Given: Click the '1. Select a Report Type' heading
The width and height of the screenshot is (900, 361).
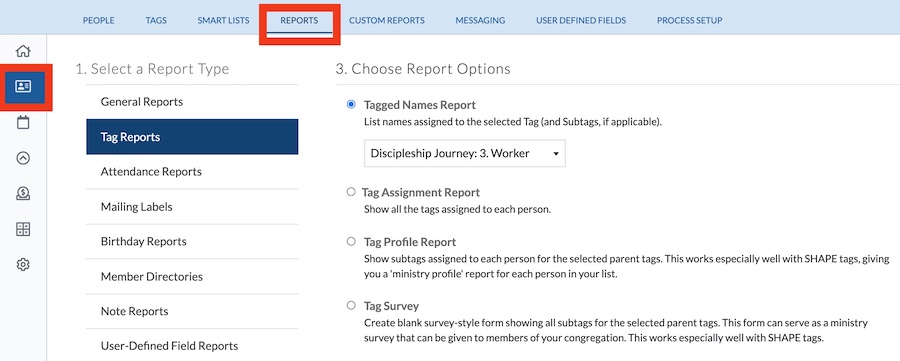Looking at the screenshot, I should [x=152, y=69].
